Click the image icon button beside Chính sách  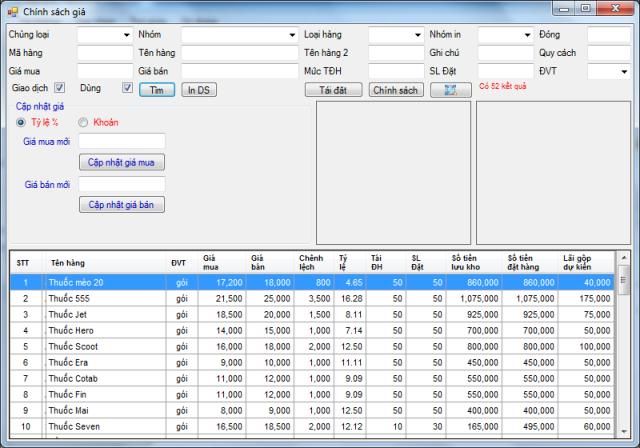click(451, 90)
